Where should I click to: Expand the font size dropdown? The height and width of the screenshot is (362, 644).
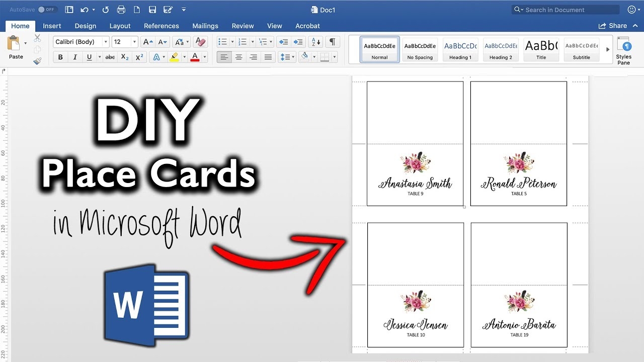[134, 42]
